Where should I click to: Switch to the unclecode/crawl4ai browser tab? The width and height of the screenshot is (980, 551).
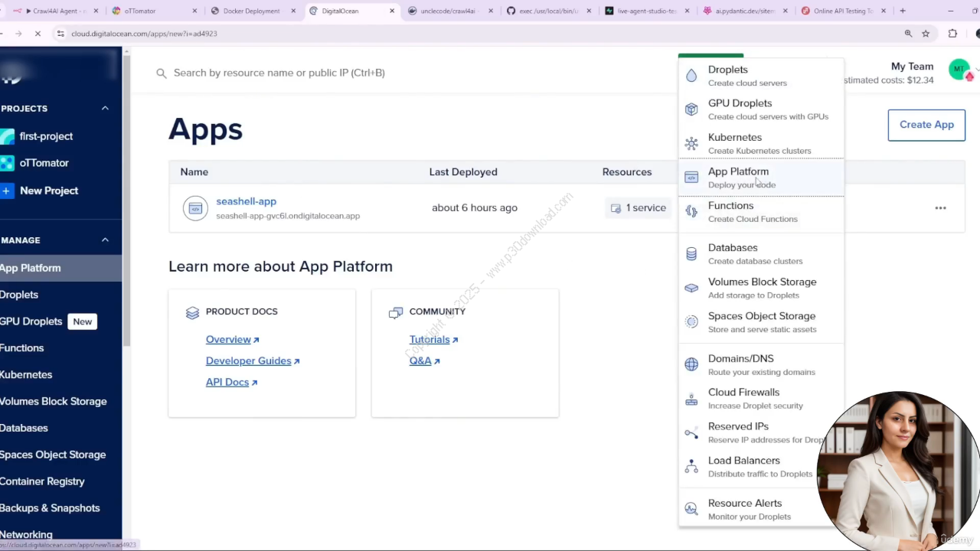pos(451,11)
